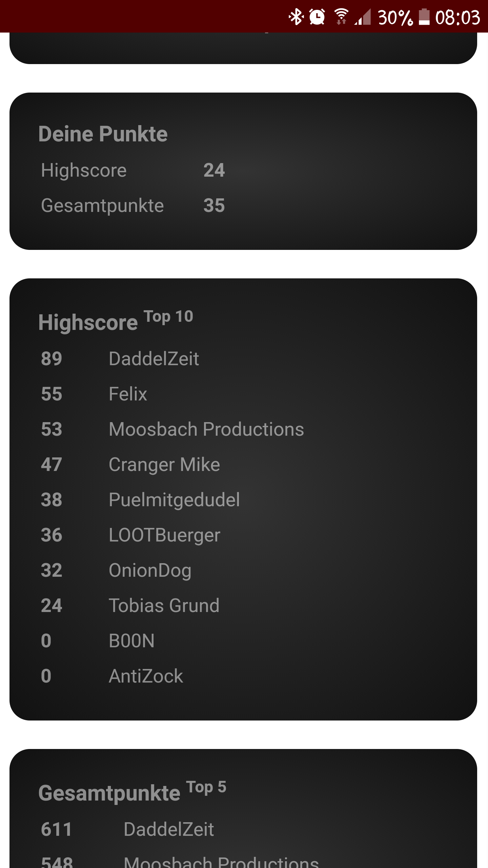Tap the battery level icon
Image resolution: width=488 pixels, height=868 pixels.
click(x=424, y=17)
